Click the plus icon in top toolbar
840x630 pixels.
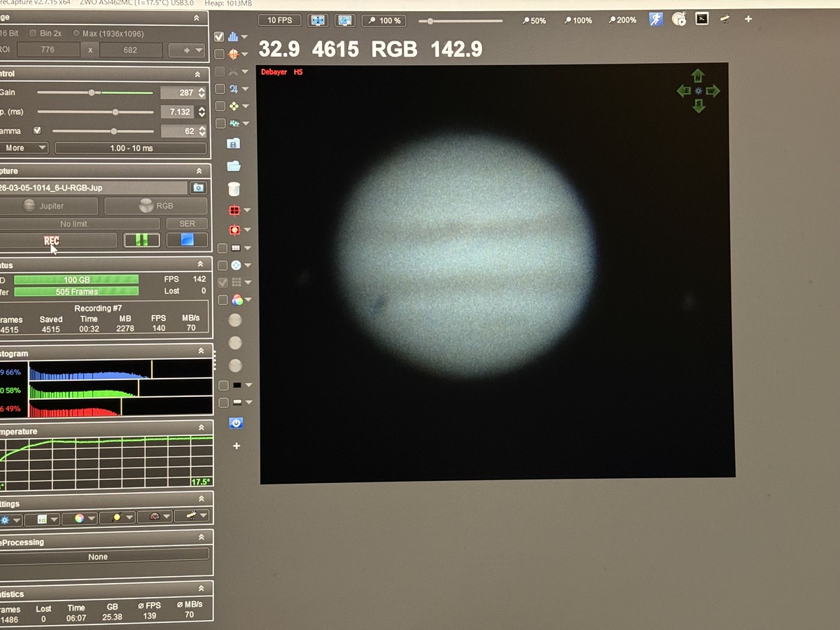[x=748, y=19]
